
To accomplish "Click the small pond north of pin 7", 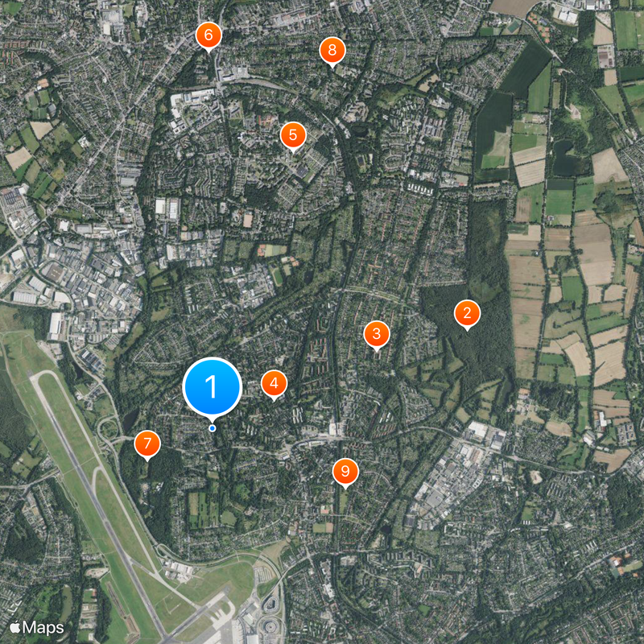I will tap(130, 419).
